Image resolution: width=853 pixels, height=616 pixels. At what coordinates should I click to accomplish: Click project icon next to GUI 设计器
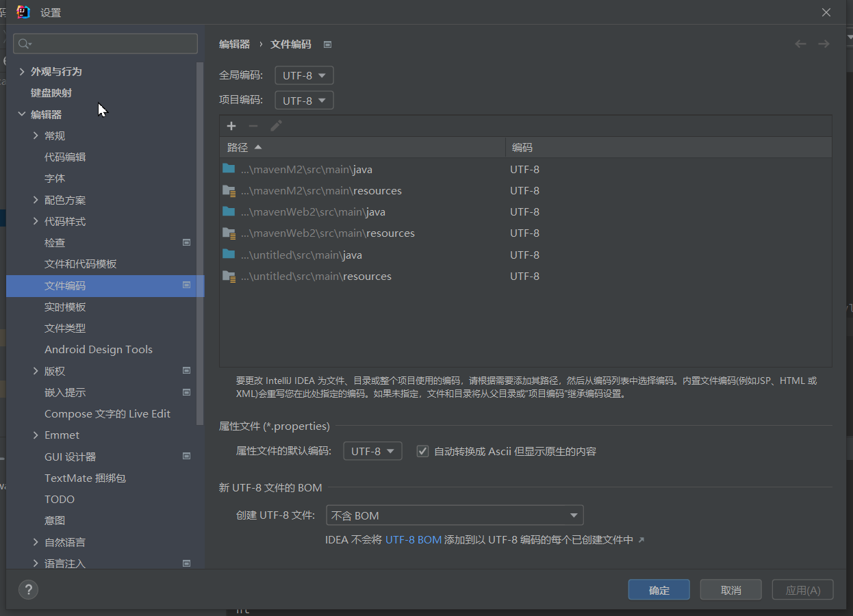[x=186, y=457]
